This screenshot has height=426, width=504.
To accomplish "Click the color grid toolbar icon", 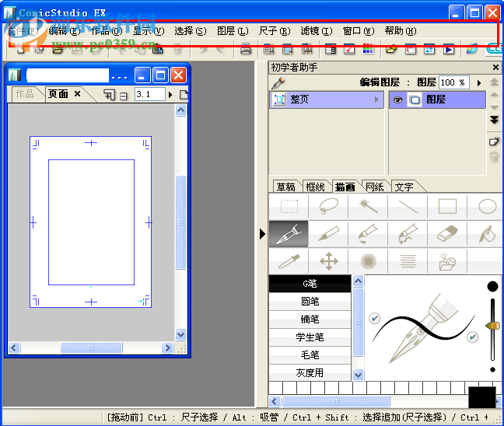I will [x=368, y=49].
